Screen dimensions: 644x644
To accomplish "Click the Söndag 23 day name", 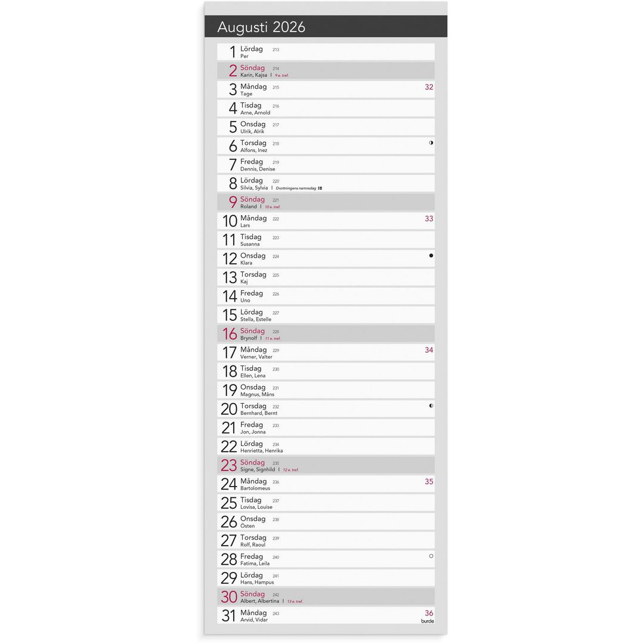I will (252, 463).
